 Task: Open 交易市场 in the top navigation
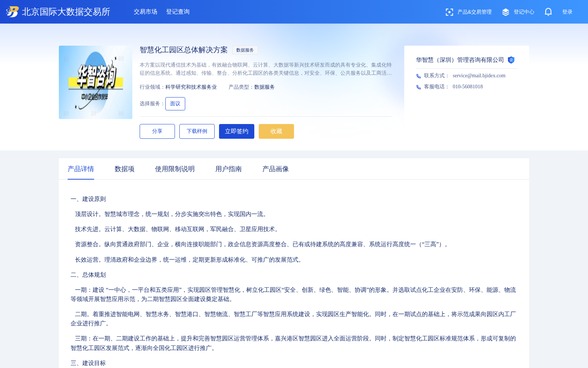pos(146,12)
